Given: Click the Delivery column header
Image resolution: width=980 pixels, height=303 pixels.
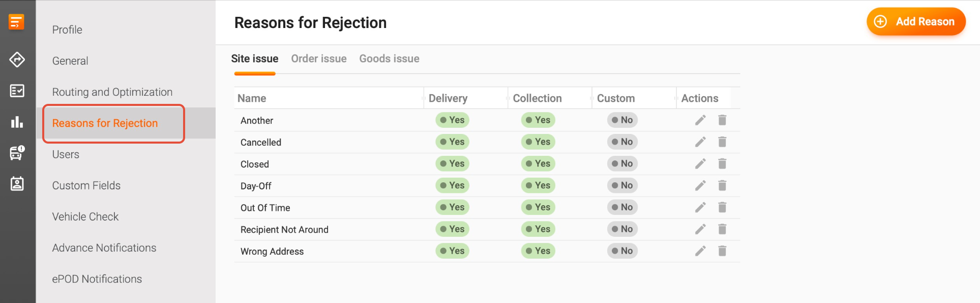Looking at the screenshot, I should (448, 98).
